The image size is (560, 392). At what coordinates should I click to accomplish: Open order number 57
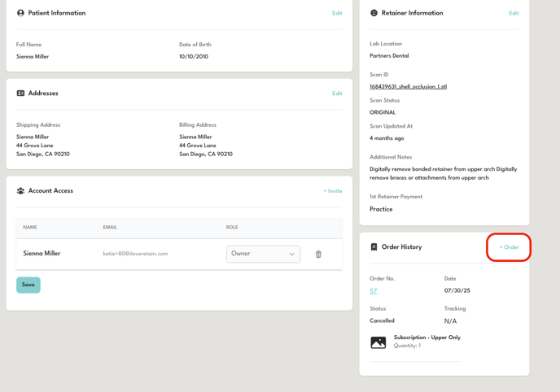click(x=374, y=290)
